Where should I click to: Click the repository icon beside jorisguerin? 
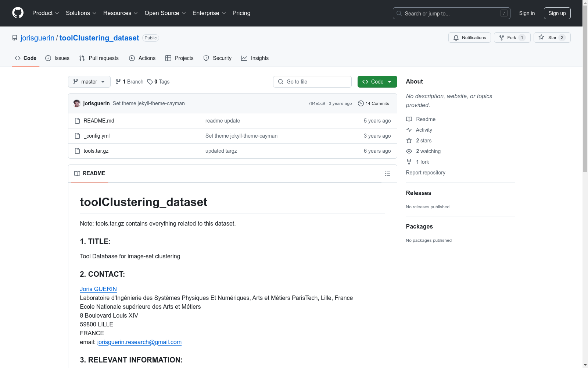[15, 38]
